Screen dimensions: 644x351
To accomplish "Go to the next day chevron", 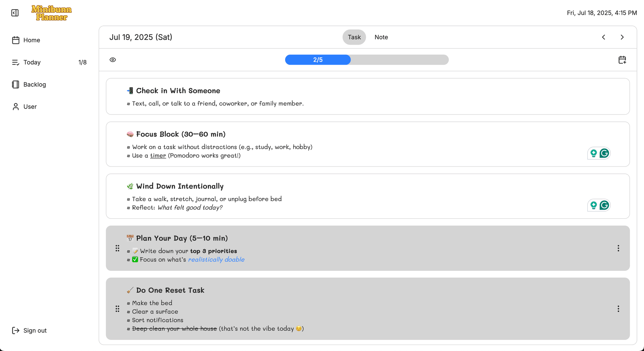I will 622,37.
